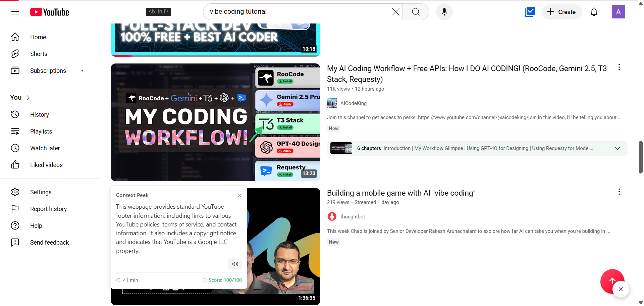The height and width of the screenshot is (306, 644).
Task: Open more options for mobile game video
Action: click(619, 192)
